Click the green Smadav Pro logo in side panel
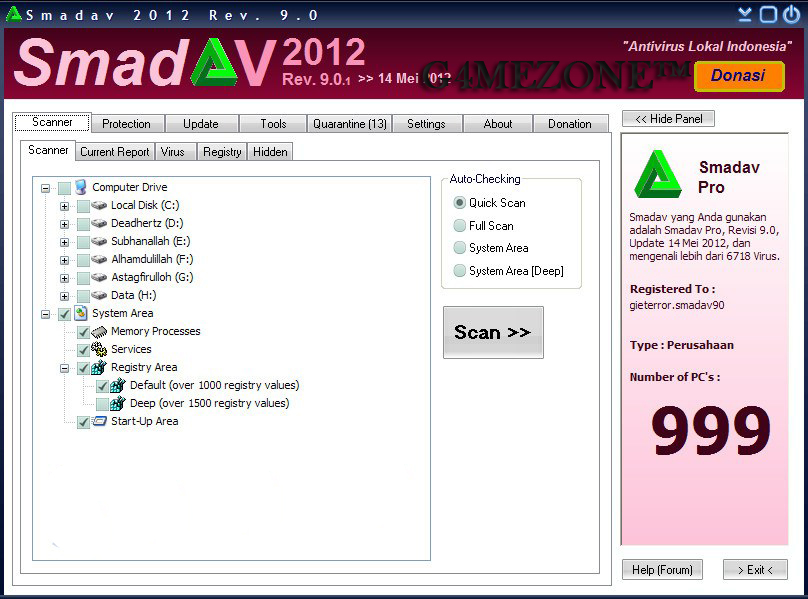The height and width of the screenshot is (599, 808). 658,175
